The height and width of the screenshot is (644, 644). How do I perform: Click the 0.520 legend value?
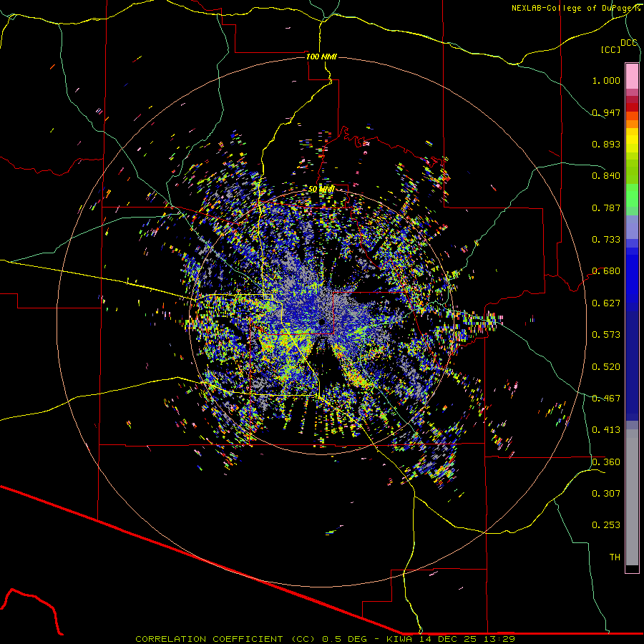[606, 367]
